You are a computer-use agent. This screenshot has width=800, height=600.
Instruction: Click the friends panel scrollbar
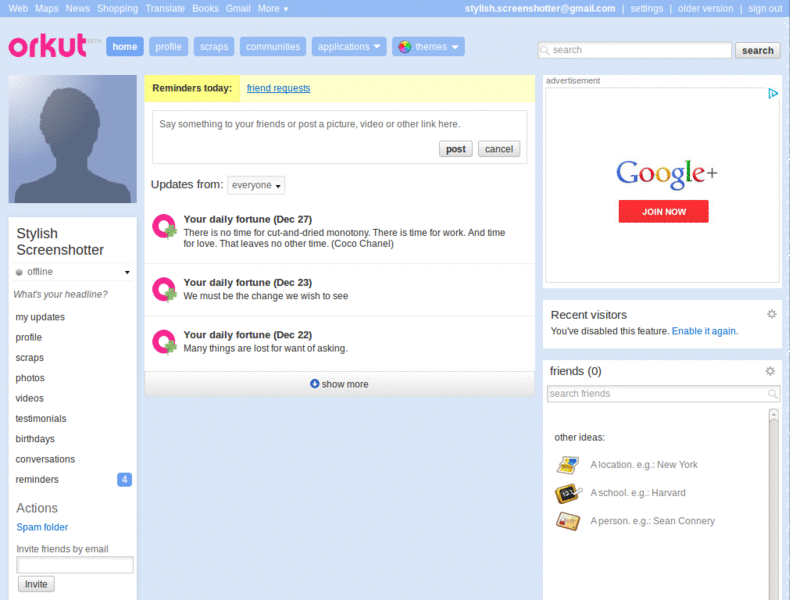coord(773,504)
